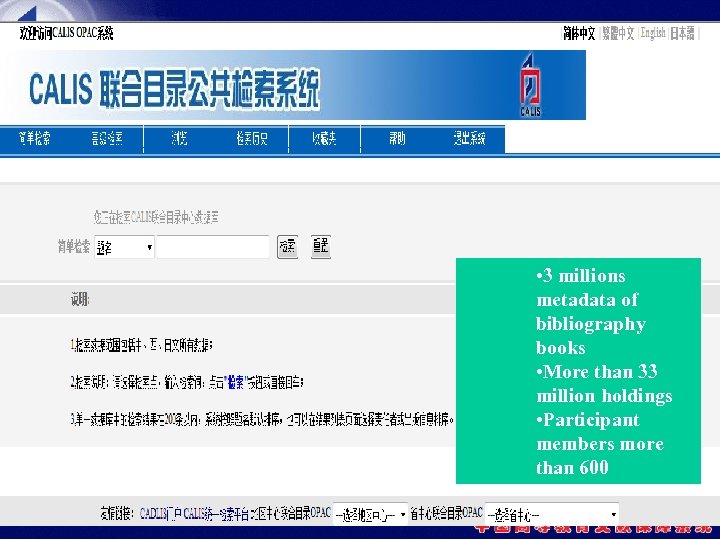Click the 'Participant members more than 600' text
The width and height of the screenshot is (720, 540).
coord(600,444)
